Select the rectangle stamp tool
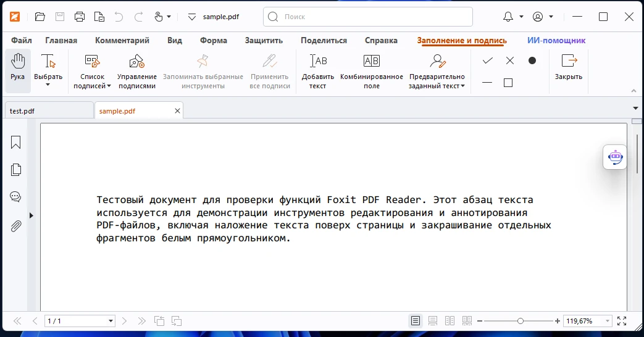Screen dimensions: 644x337 pos(508,83)
